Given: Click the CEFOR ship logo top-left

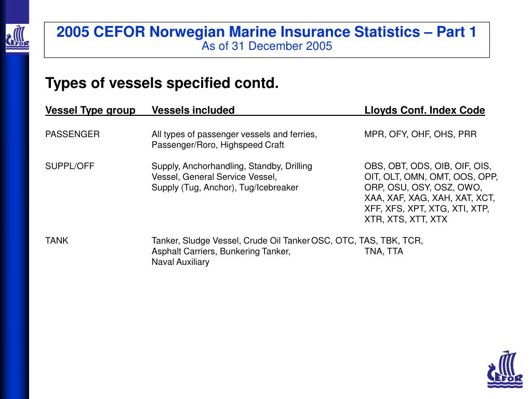Looking at the screenshot, I should click(x=17, y=38).
